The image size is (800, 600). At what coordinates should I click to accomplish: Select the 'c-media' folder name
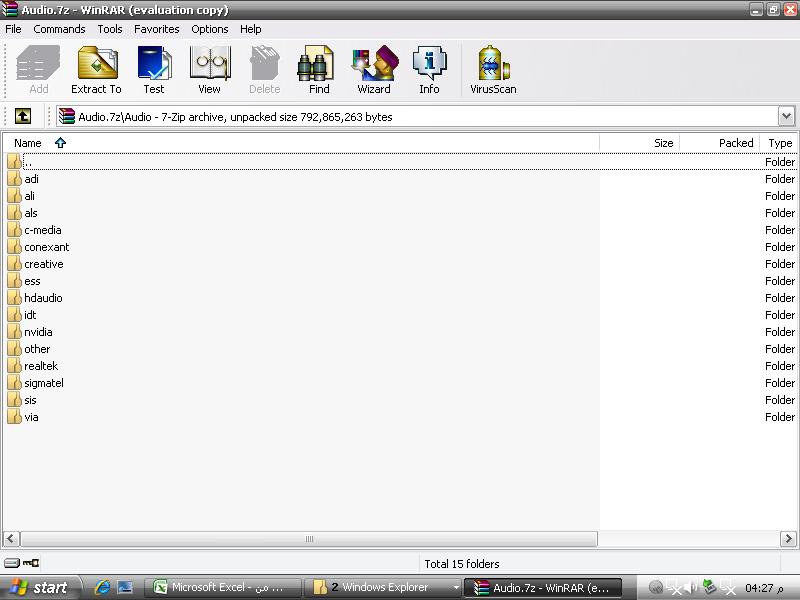(43, 230)
